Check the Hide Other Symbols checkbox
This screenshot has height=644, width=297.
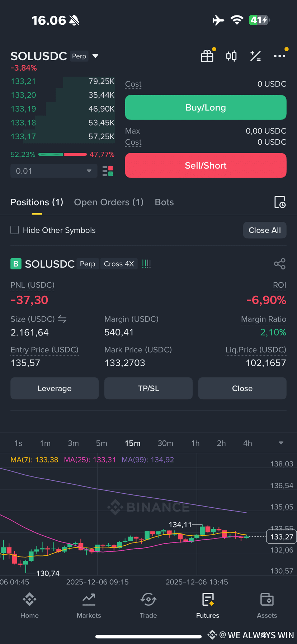[x=15, y=230]
